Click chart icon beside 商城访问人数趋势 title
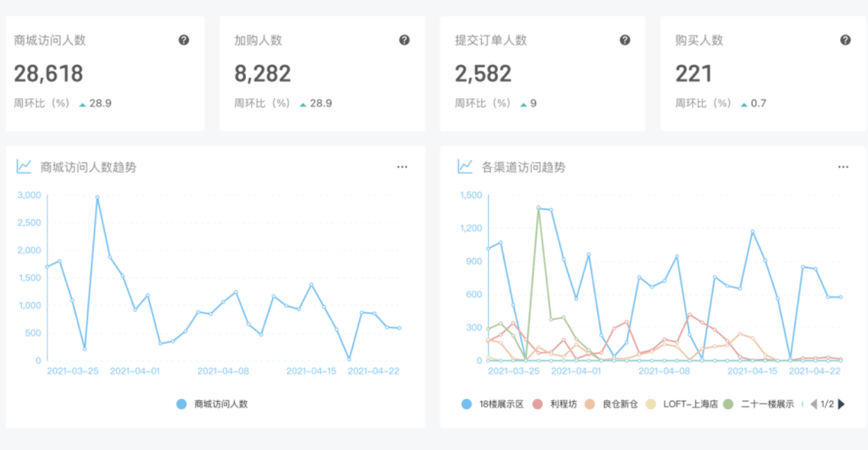The image size is (868, 450). pyautogui.click(x=24, y=166)
